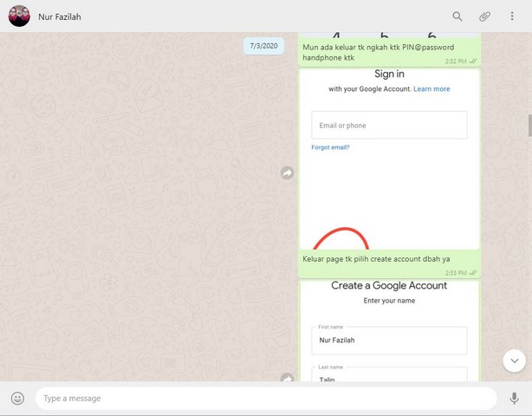Forward the Create a Google Account image
The image size is (532, 416).
tap(287, 378)
